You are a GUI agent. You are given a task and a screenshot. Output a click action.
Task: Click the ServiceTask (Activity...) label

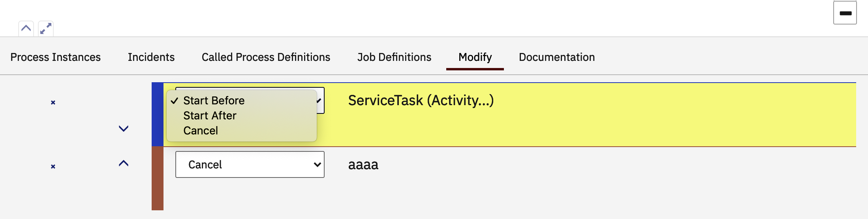pyautogui.click(x=421, y=100)
